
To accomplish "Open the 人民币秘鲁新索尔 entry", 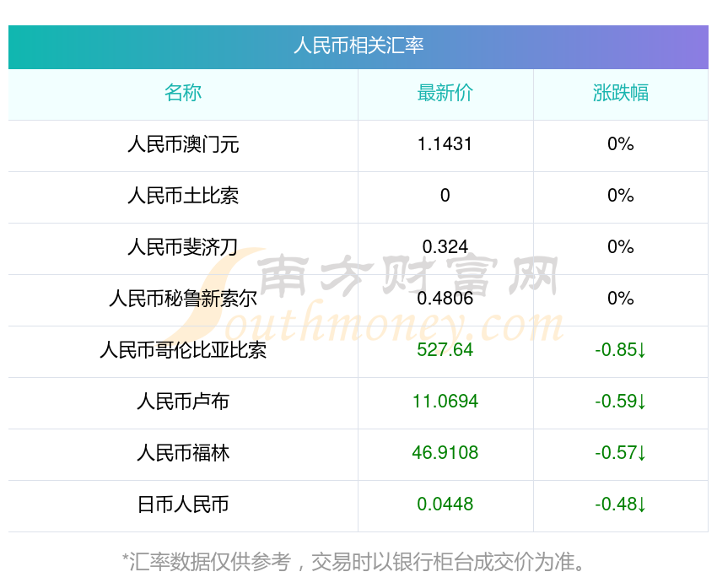I will tap(183, 299).
